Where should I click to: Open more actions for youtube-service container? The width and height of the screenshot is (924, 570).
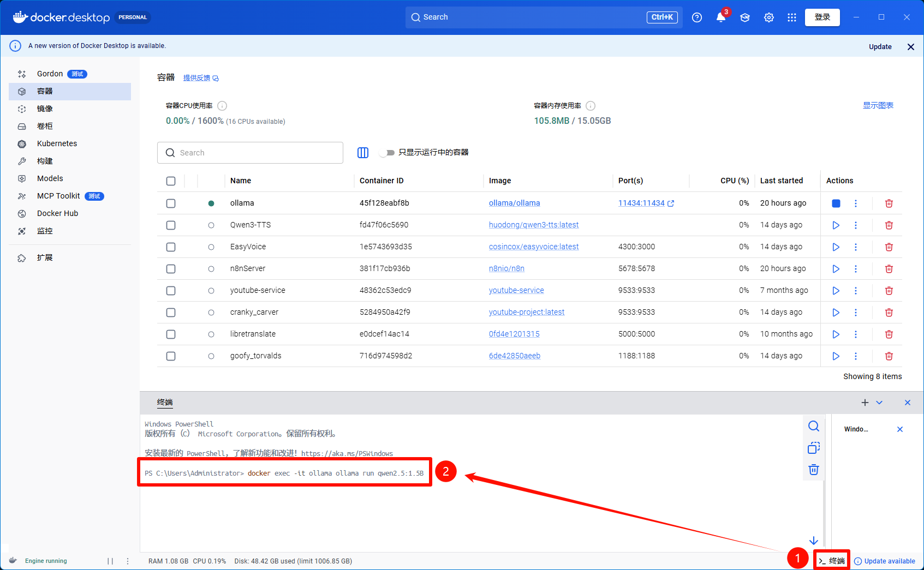(x=856, y=291)
